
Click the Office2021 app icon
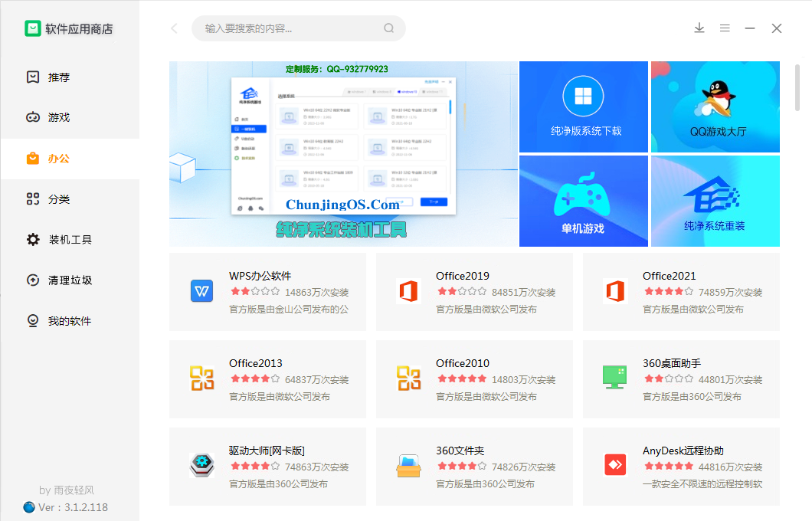[x=615, y=291]
